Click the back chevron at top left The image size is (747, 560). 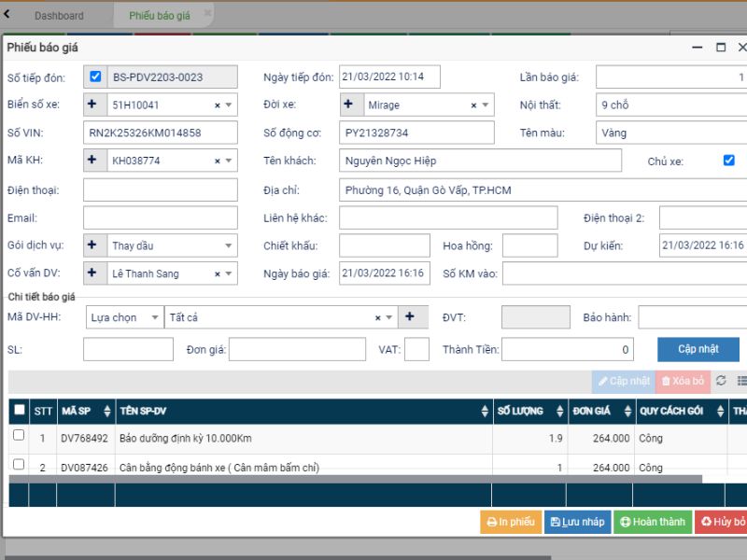tap(7, 14)
